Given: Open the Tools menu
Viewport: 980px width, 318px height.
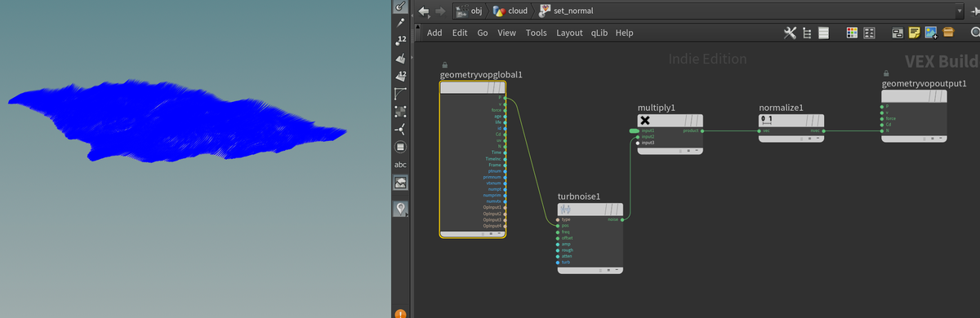Looking at the screenshot, I should pyautogui.click(x=537, y=33).
